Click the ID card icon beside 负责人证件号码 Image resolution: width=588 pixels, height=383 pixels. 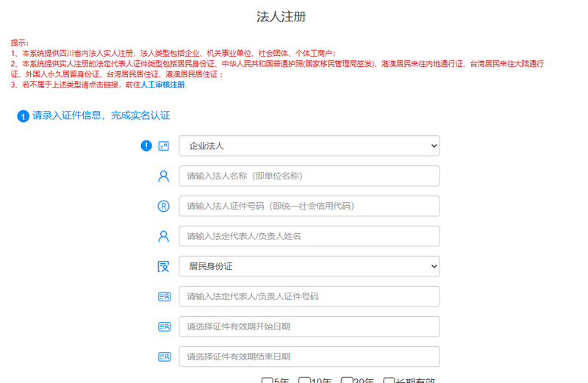tap(164, 296)
